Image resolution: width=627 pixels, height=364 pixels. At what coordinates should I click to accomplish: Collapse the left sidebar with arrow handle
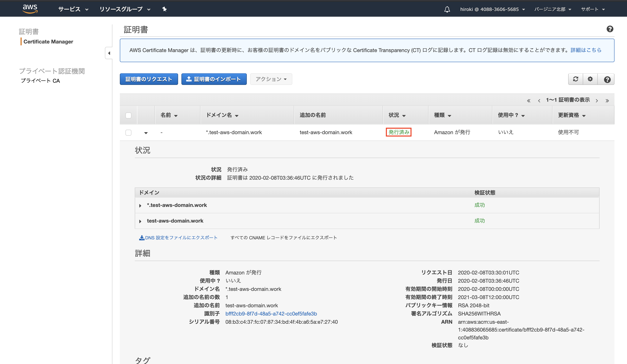coord(109,53)
